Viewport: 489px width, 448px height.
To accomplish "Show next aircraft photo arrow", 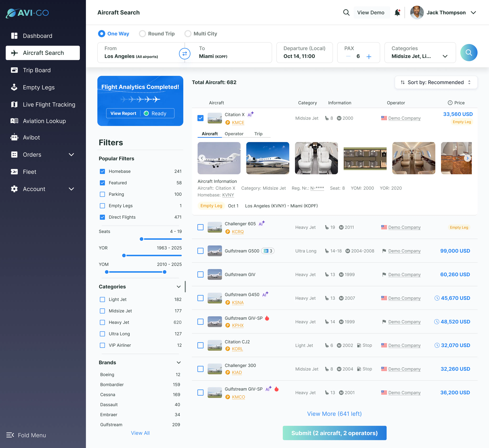I will pyautogui.click(x=467, y=158).
